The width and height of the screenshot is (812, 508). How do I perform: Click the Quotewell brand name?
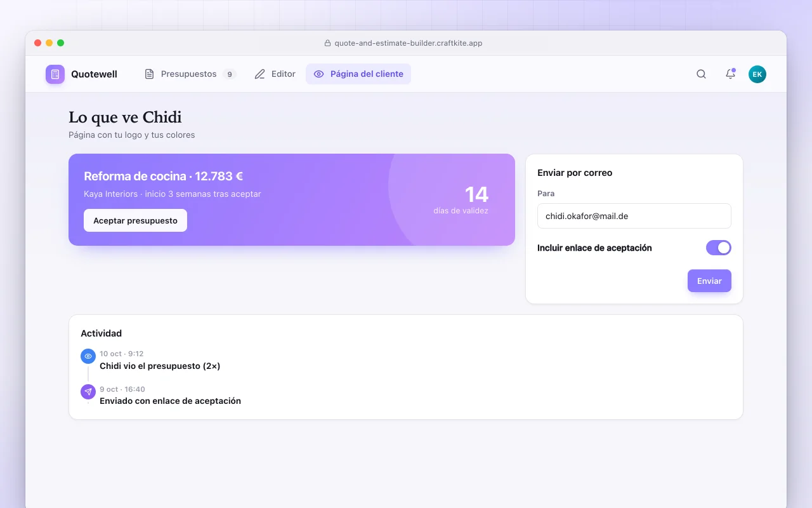(x=94, y=74)
